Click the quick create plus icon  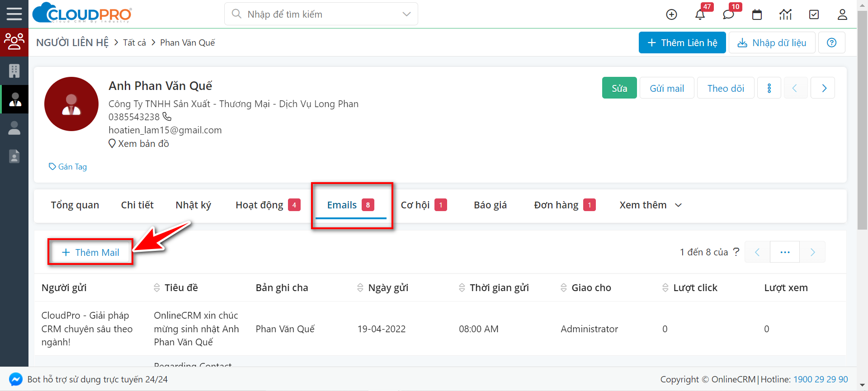[x=671, y=14]
